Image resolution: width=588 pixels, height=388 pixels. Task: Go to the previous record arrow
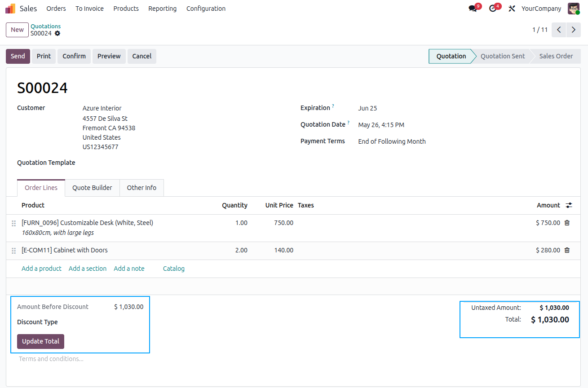coord(559,30)
